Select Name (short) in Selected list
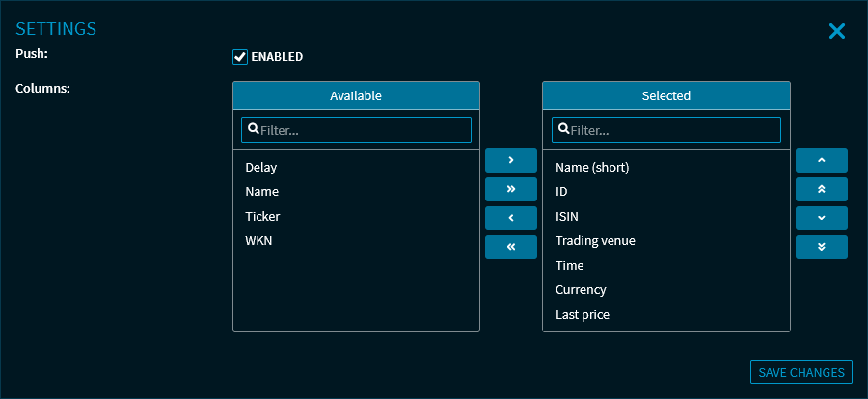The width and height of the screenshot is (868, 399). [x=592, y=168]
